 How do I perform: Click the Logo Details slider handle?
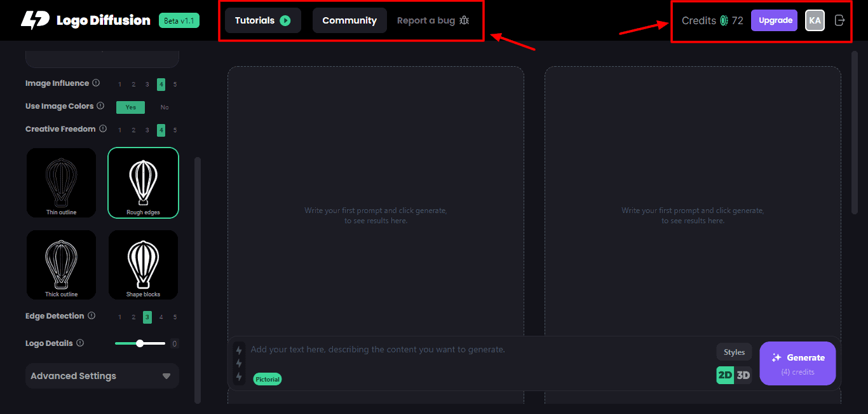140,343
